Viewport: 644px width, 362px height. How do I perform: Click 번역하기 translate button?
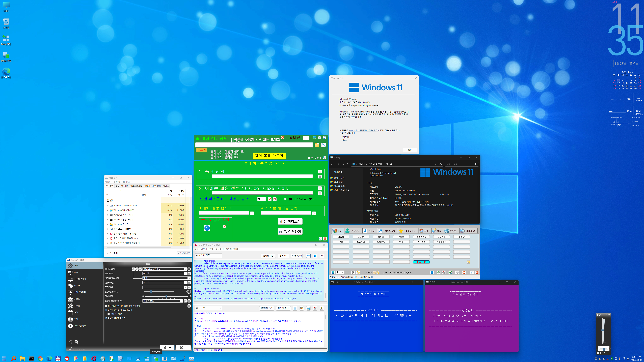(x=266, y=308)
